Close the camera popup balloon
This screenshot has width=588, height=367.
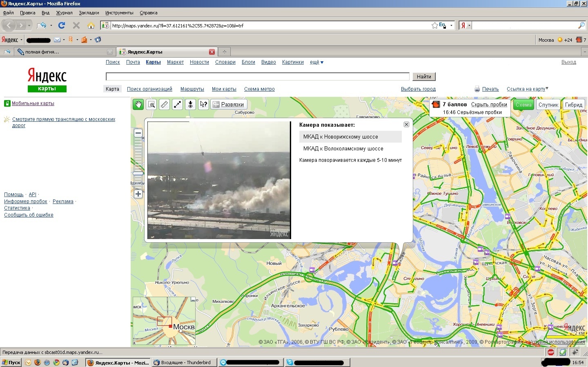click(406, 124)
